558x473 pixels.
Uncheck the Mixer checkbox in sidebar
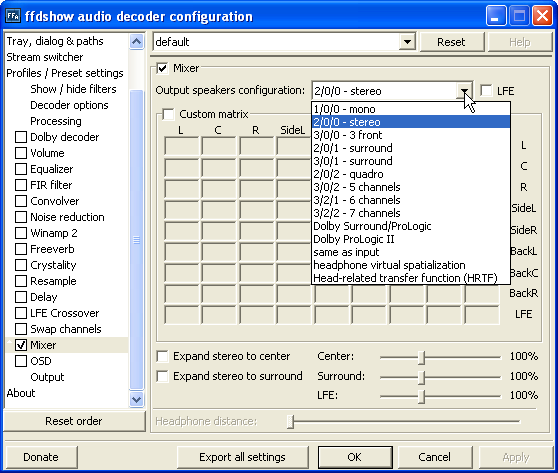coord(21,345)
